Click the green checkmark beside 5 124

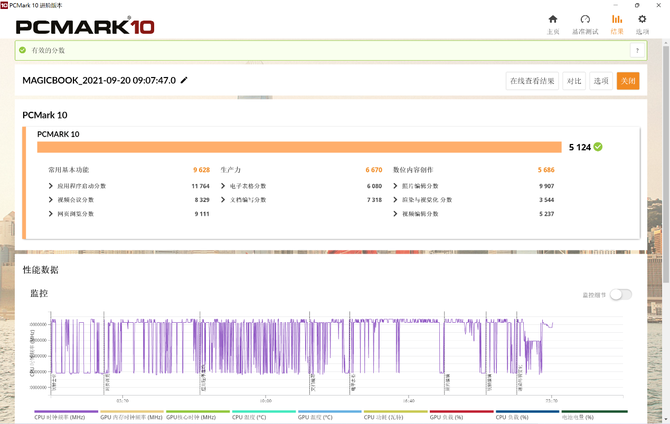tap(597, 147)
